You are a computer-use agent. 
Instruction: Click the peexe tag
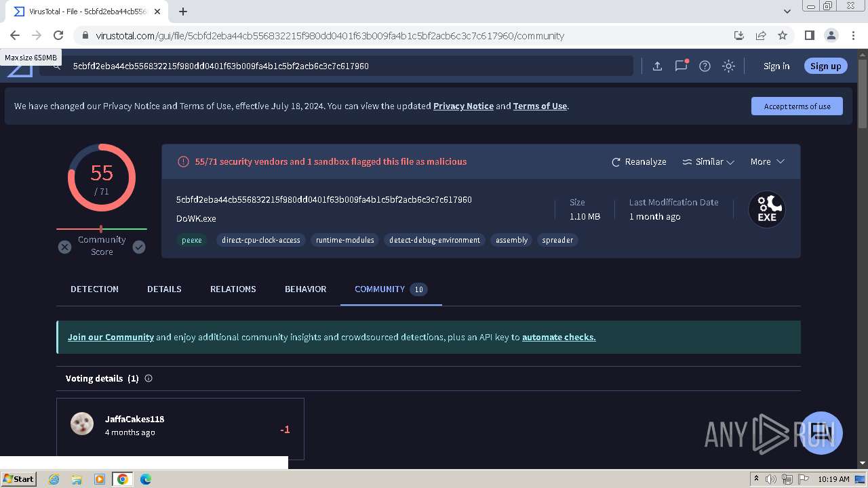pos(192,240)
